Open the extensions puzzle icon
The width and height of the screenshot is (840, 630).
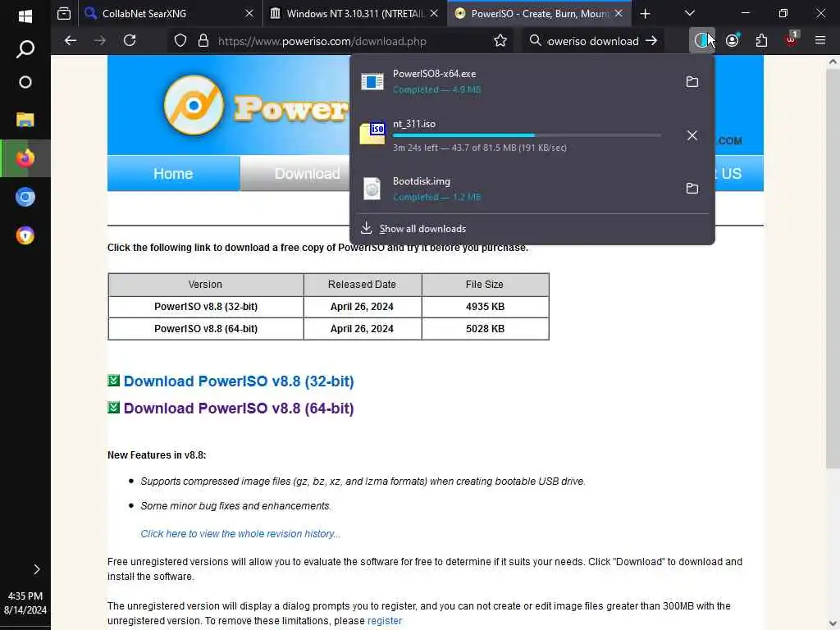pos(761,41)
